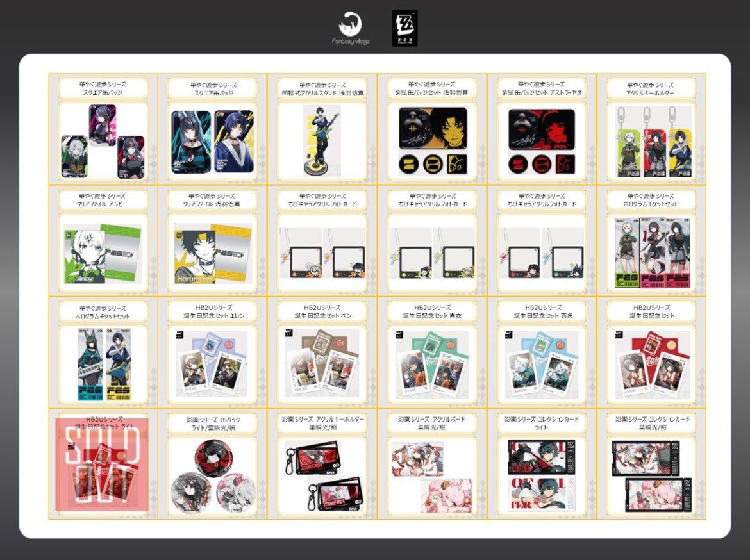Select the 金属缶バッジセット 浅羽悠真 title
This screenshot has height=560, width=750.
(431, 88)
